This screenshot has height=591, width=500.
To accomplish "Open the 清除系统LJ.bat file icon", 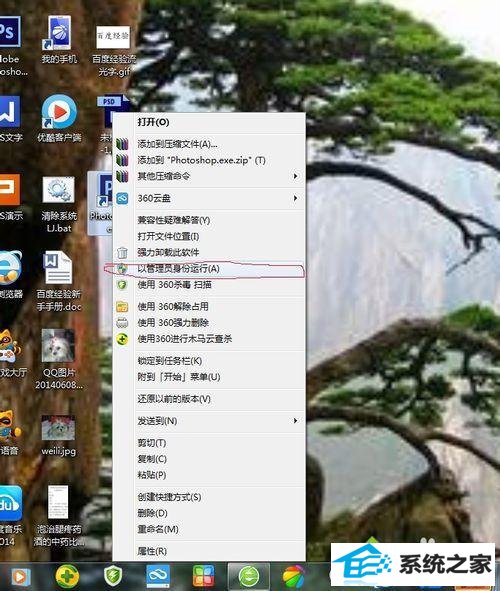I will [x=59, y=205].
